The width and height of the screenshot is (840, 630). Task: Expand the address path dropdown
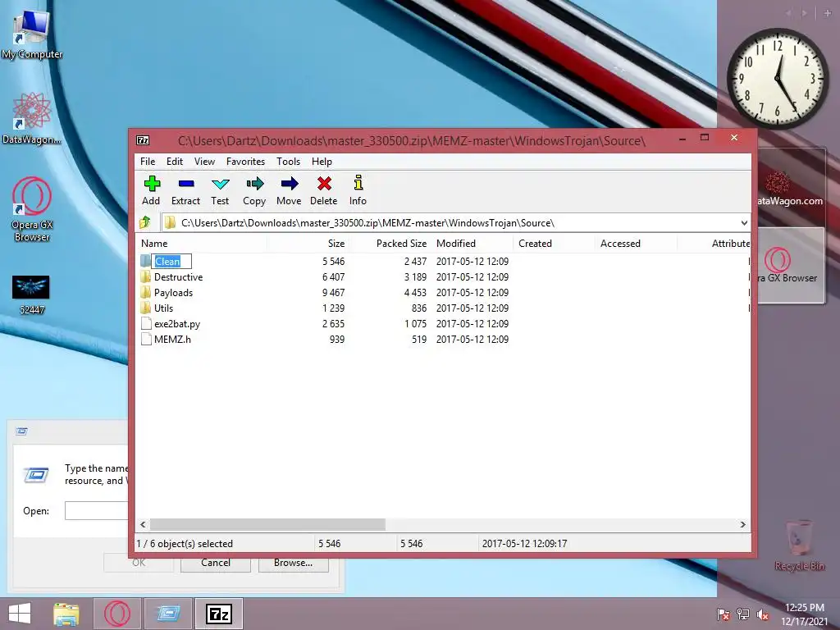pyautogui.click(x=744, y=223)
